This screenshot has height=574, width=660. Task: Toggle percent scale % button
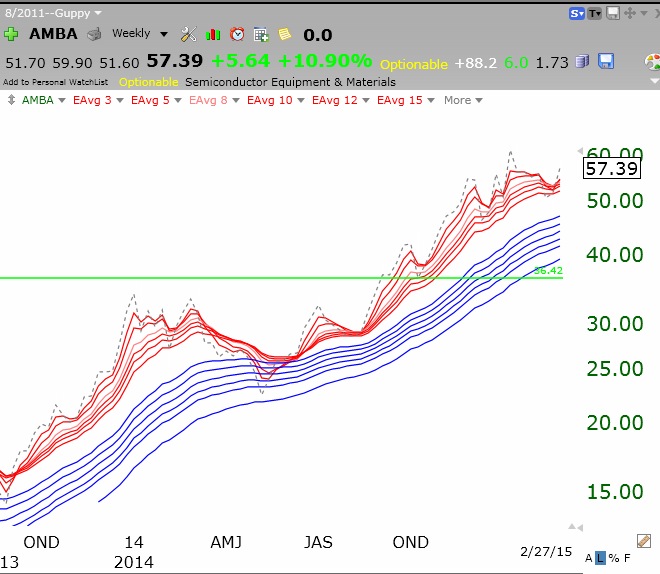pyautogui.click(x=614, y=558)
